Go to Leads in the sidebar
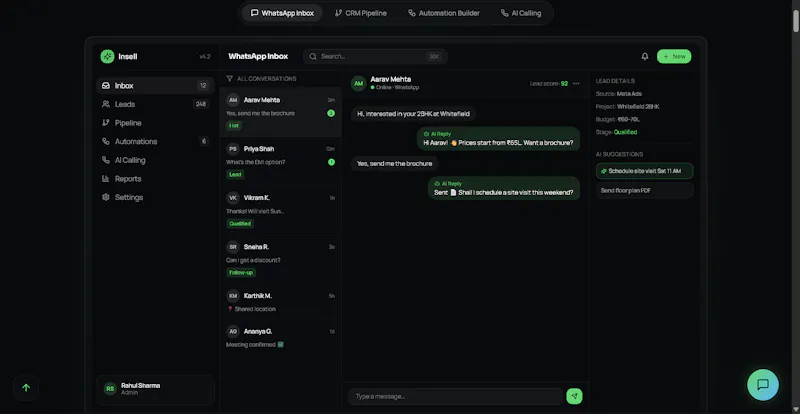Image resolution: width=800 pixels, height=414 pixels. point(155,104)
